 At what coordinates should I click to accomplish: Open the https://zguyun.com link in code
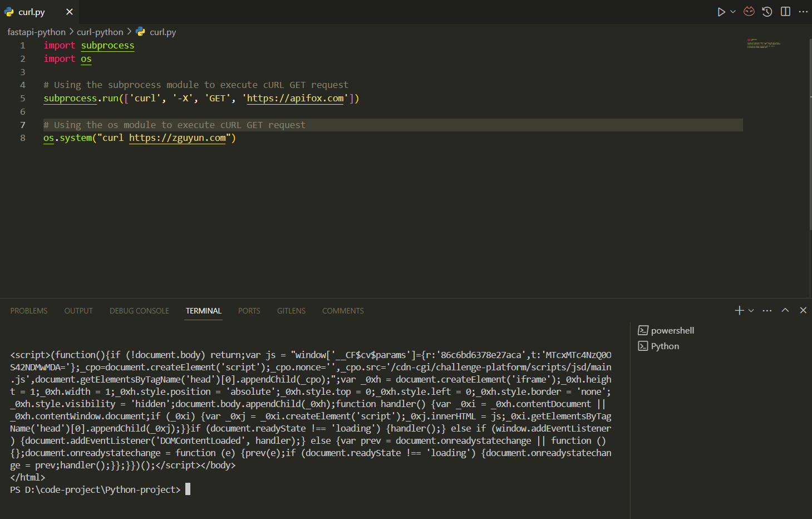point(178,138)
